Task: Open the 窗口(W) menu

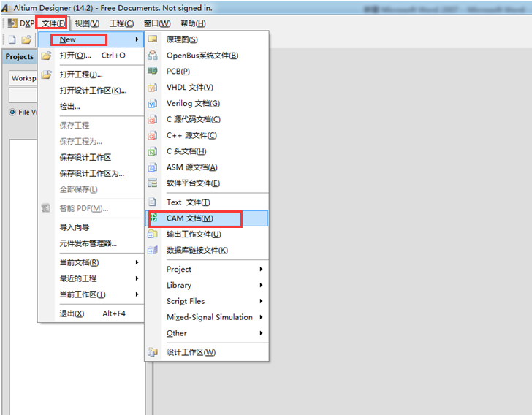Action: (x=157, y=23)
